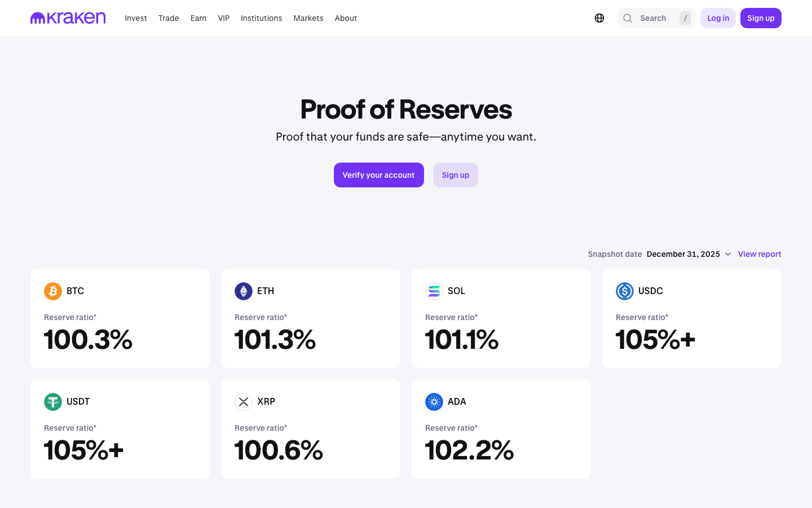Open the Institutions menu

click(261, 18)
